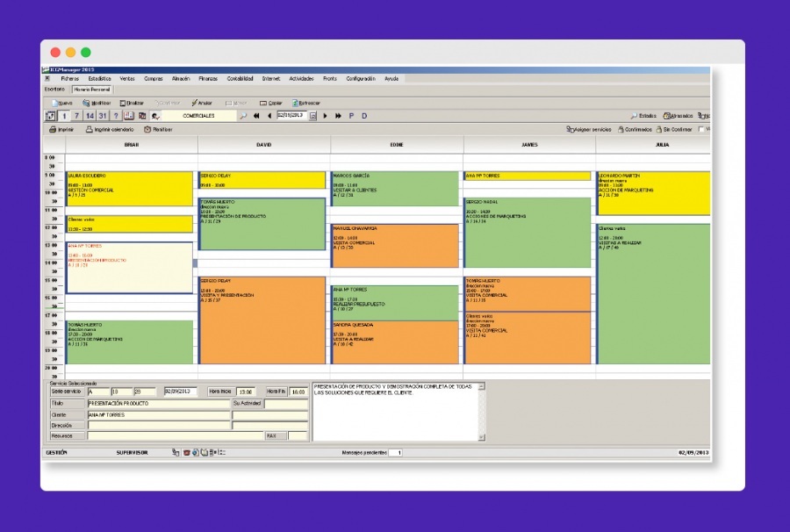Screen dimensions: 790x532
Task: Click the Imprimir printer button
Action: coord(61,129)
